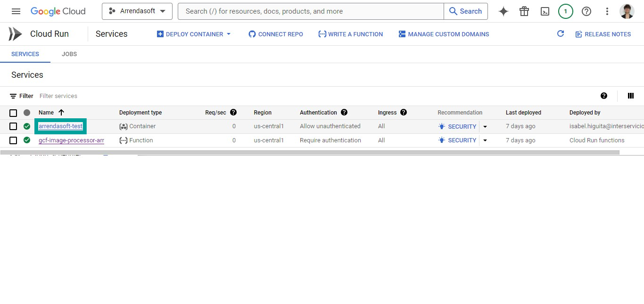The width and height of the screenshot is (644, 304).
Task: Click the Function deployment type cell
Action: [x=136, y=140]
